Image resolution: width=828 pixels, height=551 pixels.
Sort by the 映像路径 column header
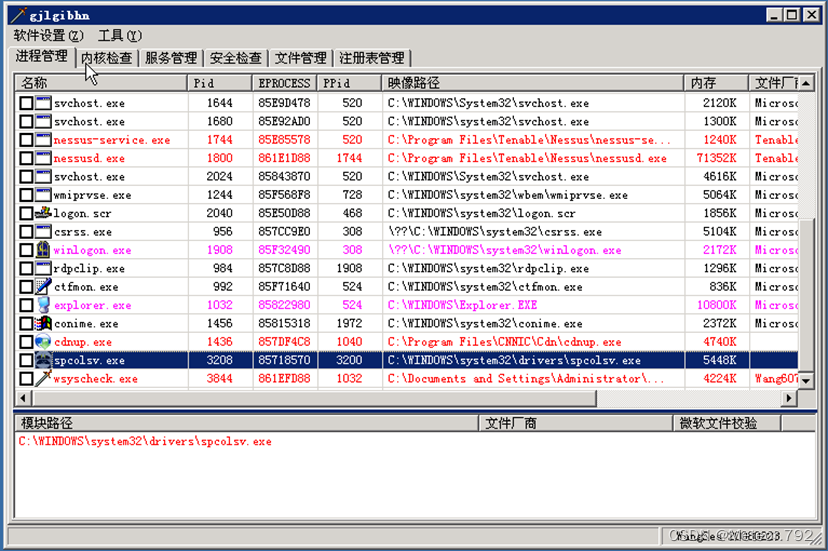pos(533,83)
